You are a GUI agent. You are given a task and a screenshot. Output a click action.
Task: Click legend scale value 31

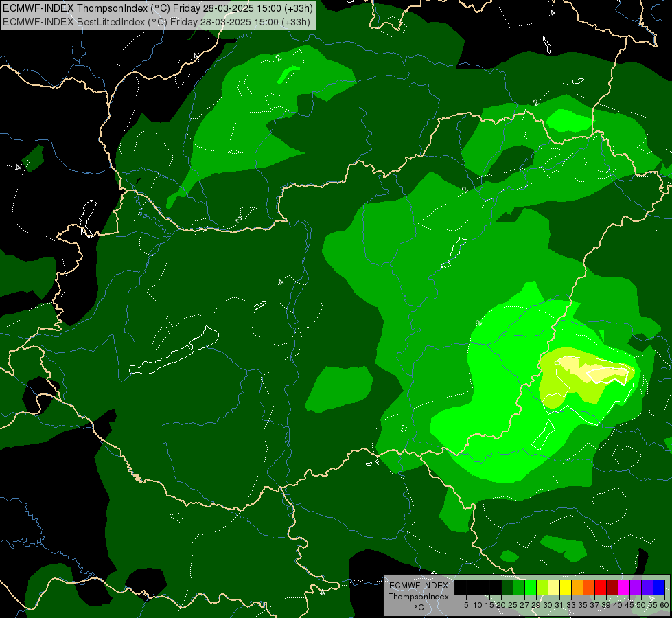point(559,605)
